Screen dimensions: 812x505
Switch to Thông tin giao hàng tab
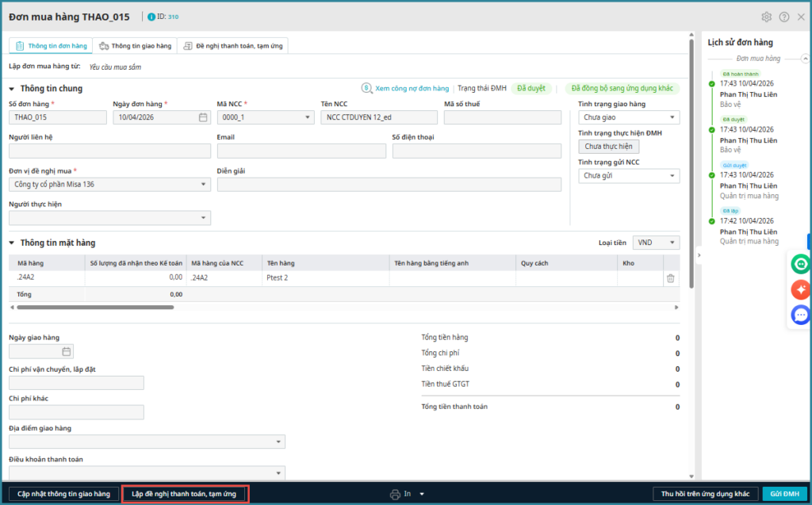135,46
